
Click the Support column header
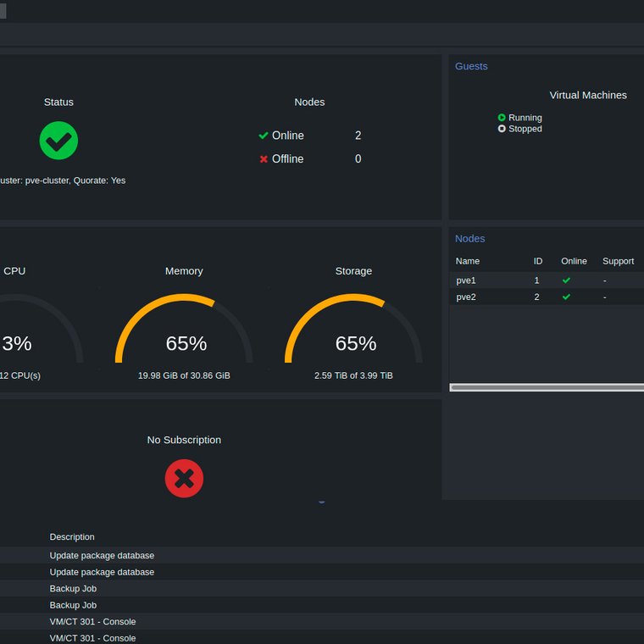[x=618, y=261]
